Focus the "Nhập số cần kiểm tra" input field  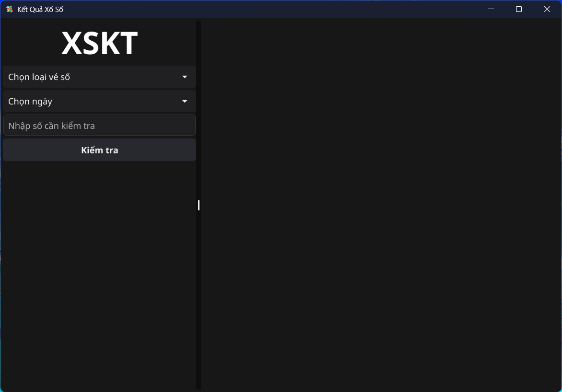coord(99,125)
